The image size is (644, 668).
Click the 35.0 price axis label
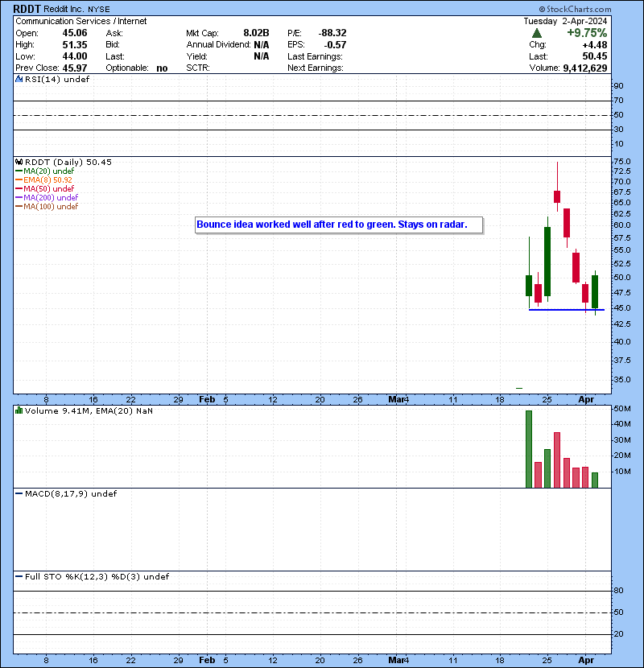pyautogui.click(x=621, y=380)
